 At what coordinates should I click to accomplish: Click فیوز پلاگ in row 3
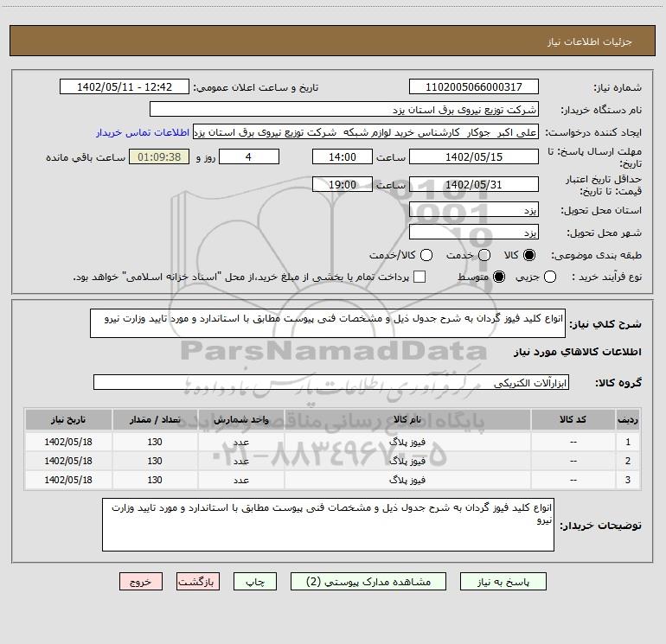click(407, 480)
